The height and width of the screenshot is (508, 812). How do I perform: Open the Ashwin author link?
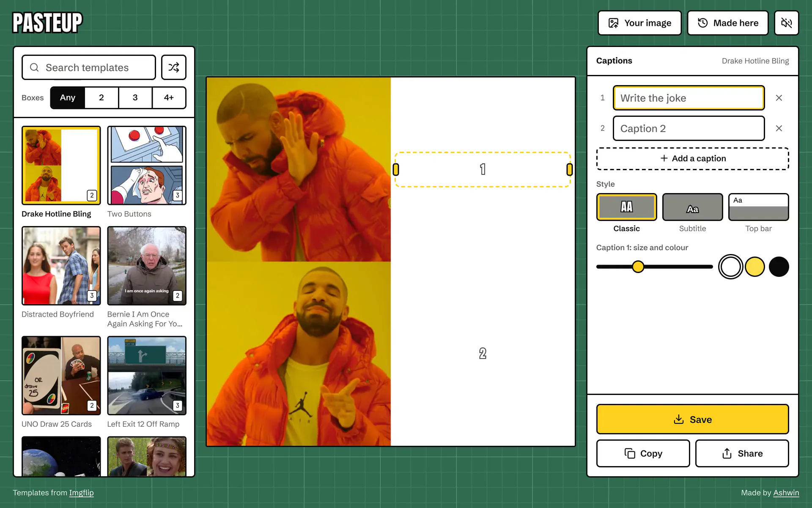pyautogui.click(x=786, y=493)
